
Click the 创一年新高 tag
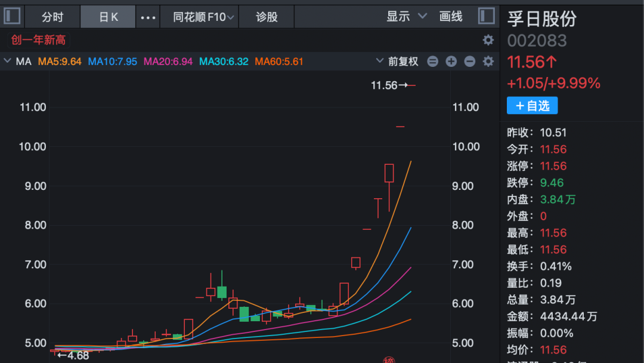(x=38, y=40)
